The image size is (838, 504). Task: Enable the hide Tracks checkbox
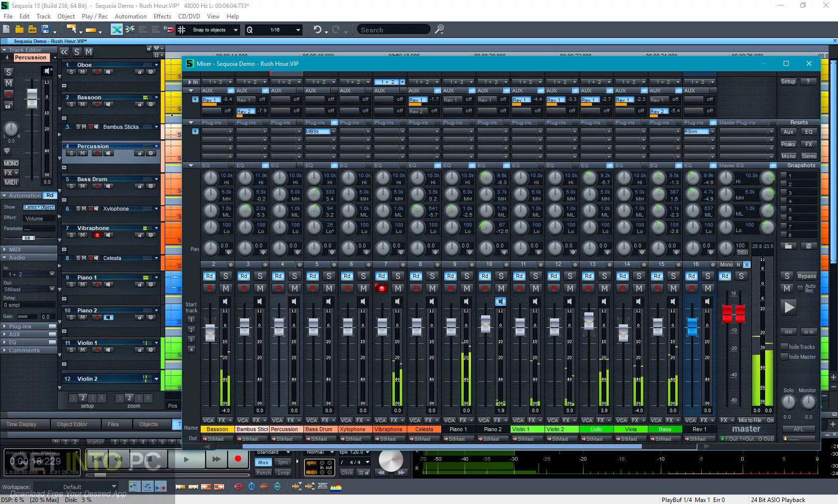click(784, 347)
